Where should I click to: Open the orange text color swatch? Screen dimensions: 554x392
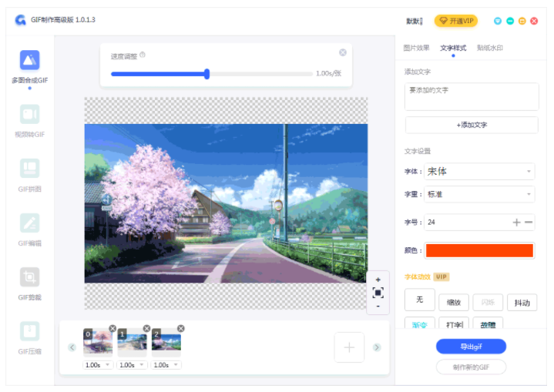click(479, 251)
